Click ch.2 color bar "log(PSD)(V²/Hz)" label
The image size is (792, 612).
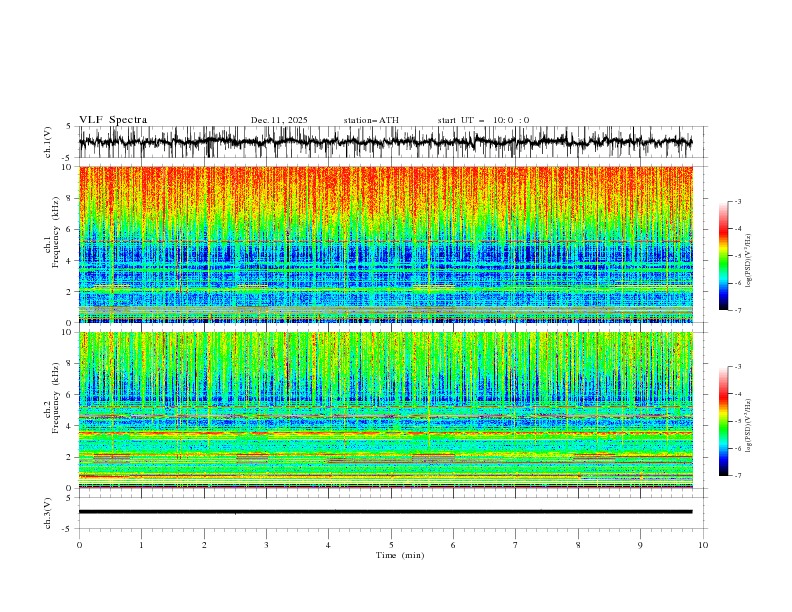(x=749, y=426)
